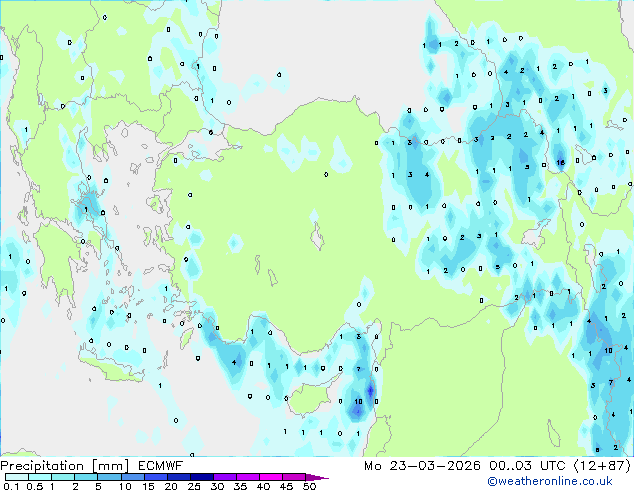Click the '50' legend scale label
The width and height of the screenshot is (634, 490).
[x=309, y=486]
